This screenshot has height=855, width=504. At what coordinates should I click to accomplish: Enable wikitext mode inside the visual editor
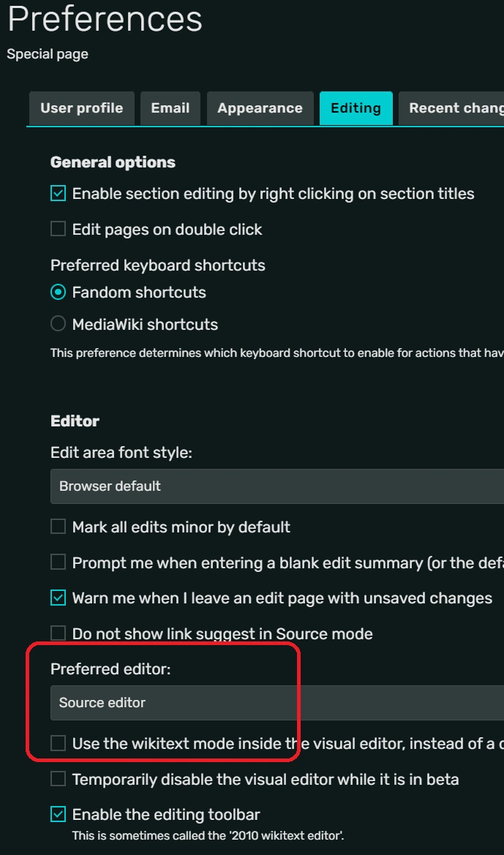point(57,743)
